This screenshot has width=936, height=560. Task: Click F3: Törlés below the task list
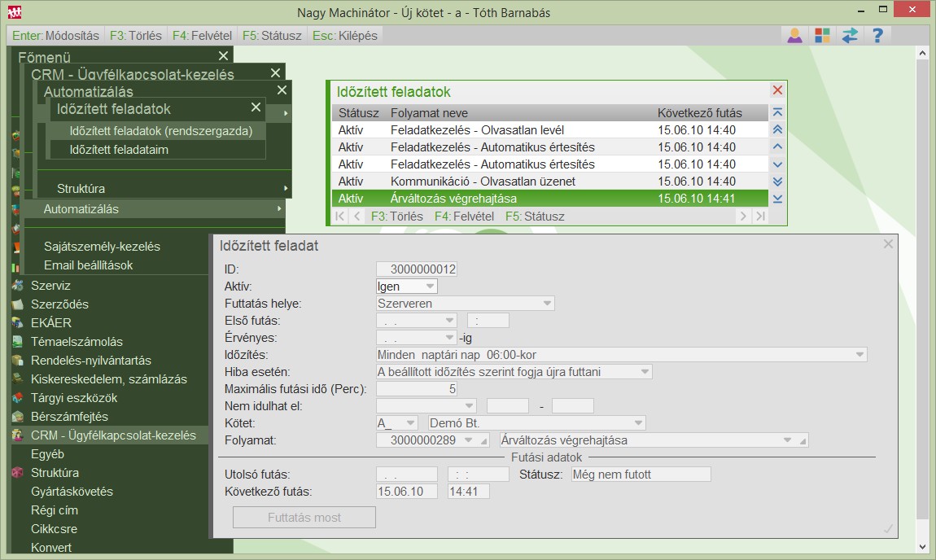coord(396,217)
